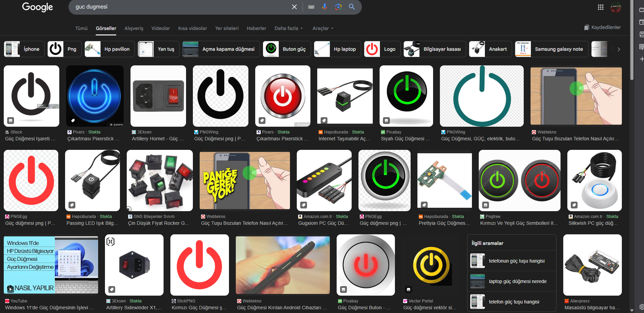This screenshot has height=313, width=644.
Task: Open 'Prettyia Güç Düğmes' Hepsiburada link
Action: tap(444, 223)
